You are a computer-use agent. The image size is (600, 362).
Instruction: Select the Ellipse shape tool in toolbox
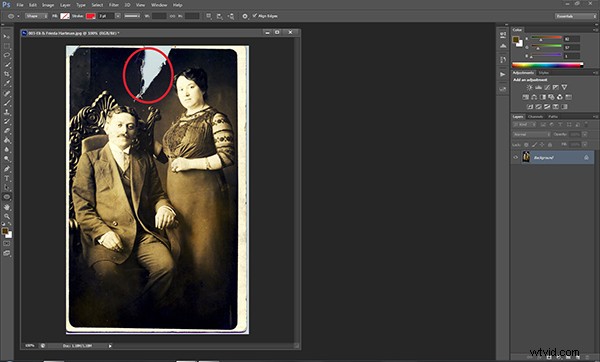click(x=7, y=197)
